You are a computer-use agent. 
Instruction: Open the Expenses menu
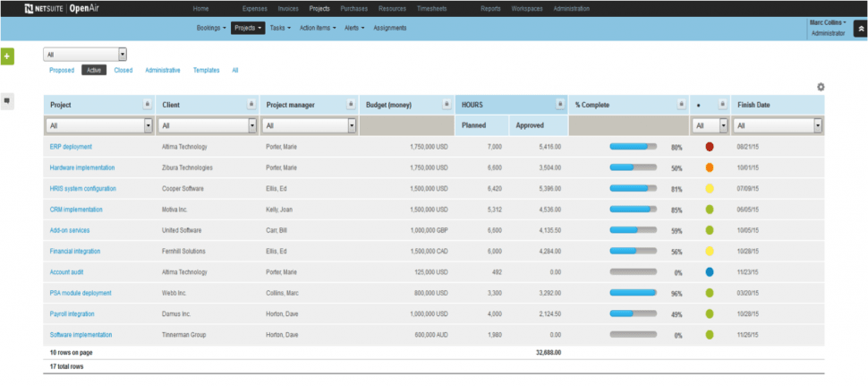tap(255, 9)
